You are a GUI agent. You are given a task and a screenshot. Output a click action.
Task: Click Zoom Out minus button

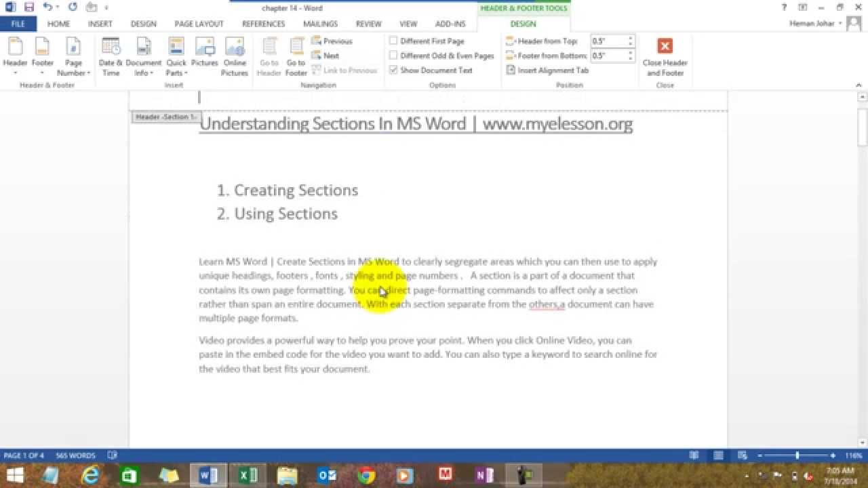(x=760, y=455)
